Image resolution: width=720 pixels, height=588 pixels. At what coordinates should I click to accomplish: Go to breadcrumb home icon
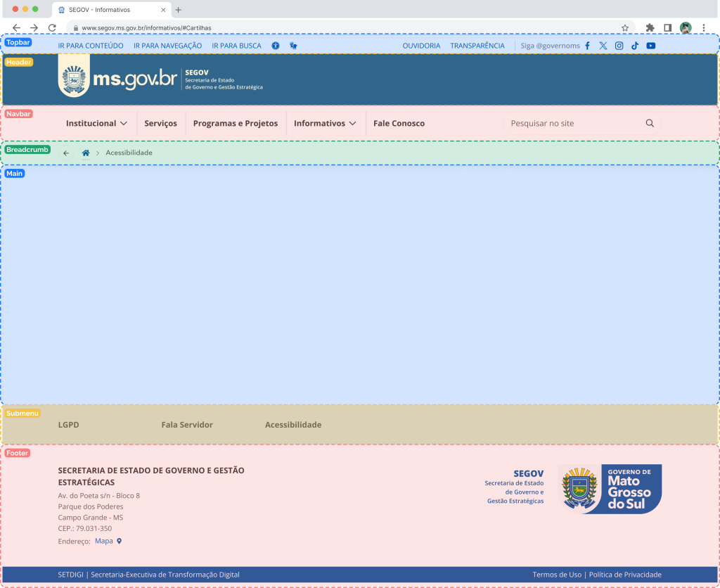pos(86,153)
